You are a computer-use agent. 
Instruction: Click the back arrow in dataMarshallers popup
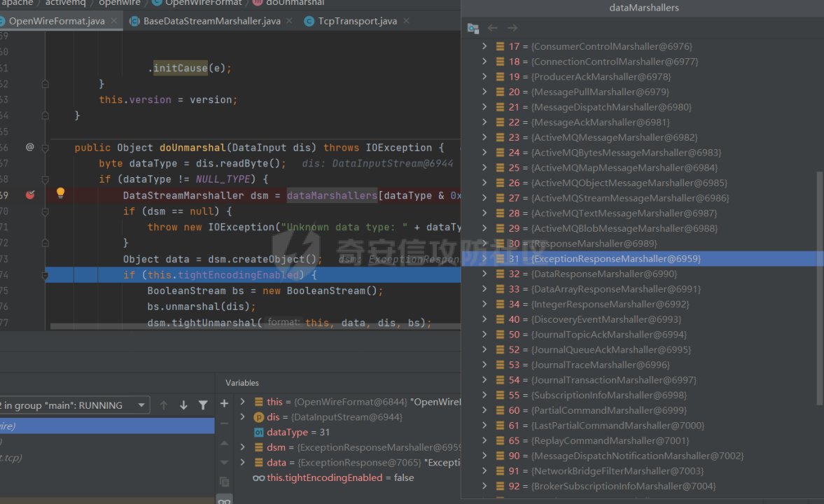point(492,28)
